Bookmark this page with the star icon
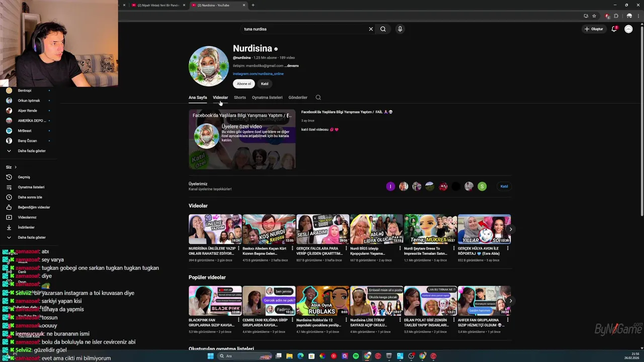This screenshot has width=644, height=362. 594,16
